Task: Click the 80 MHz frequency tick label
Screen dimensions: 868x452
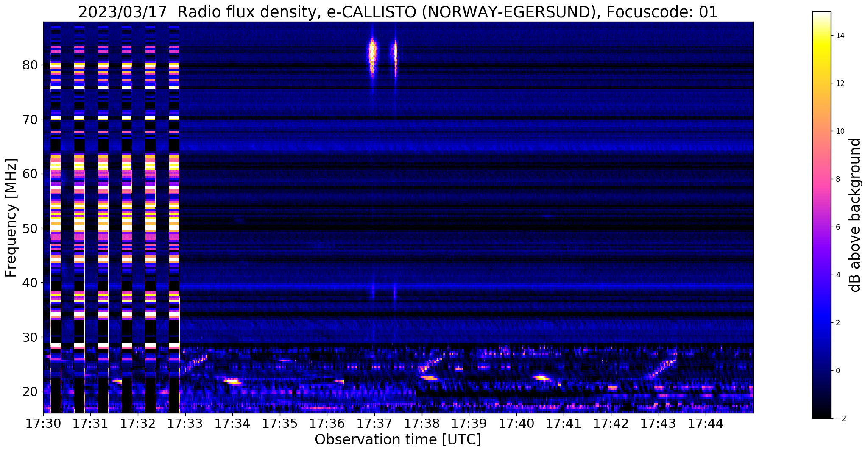Action: [x=31, y=65]
